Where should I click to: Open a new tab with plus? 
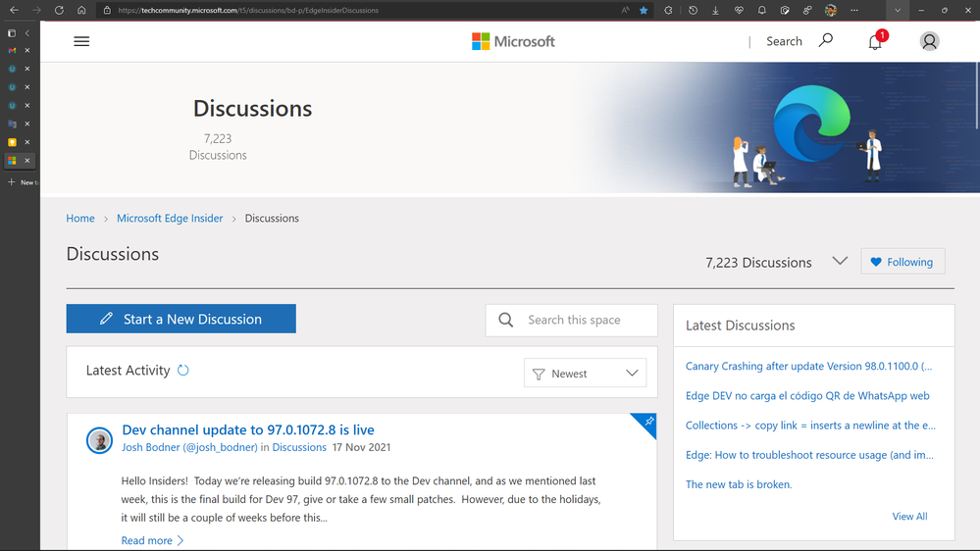pyautogui.click(x=11, y=181)
